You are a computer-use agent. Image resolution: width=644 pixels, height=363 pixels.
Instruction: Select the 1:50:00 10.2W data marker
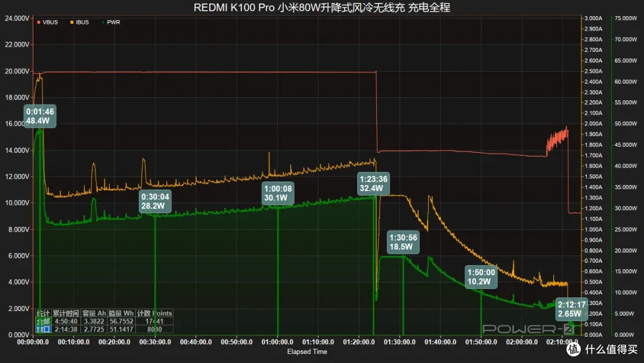pyautogui.click(x=481, y=276)
